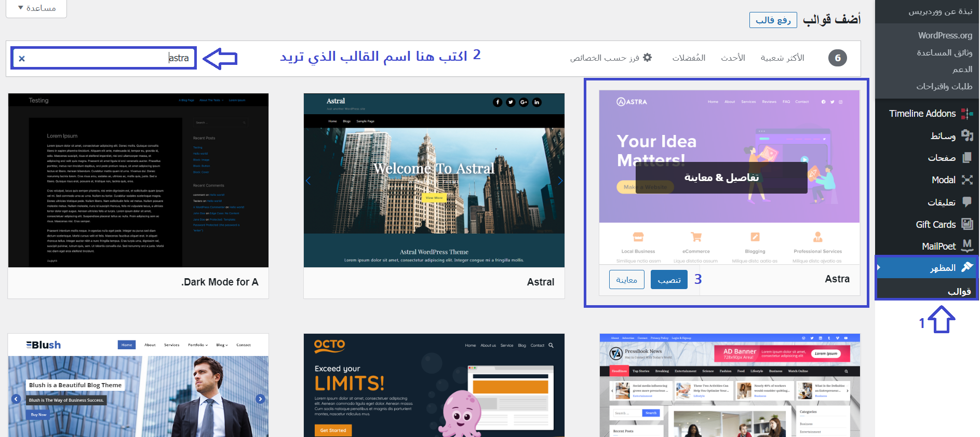
Task: Click the Comments (تعليقات) bubble icon
Action: point(967,202)
